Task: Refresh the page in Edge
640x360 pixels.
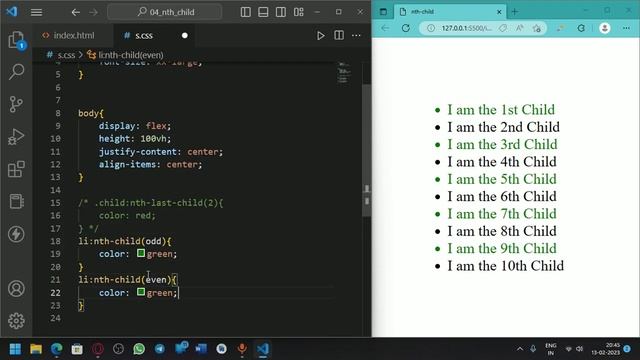Action: click(406, 28)
